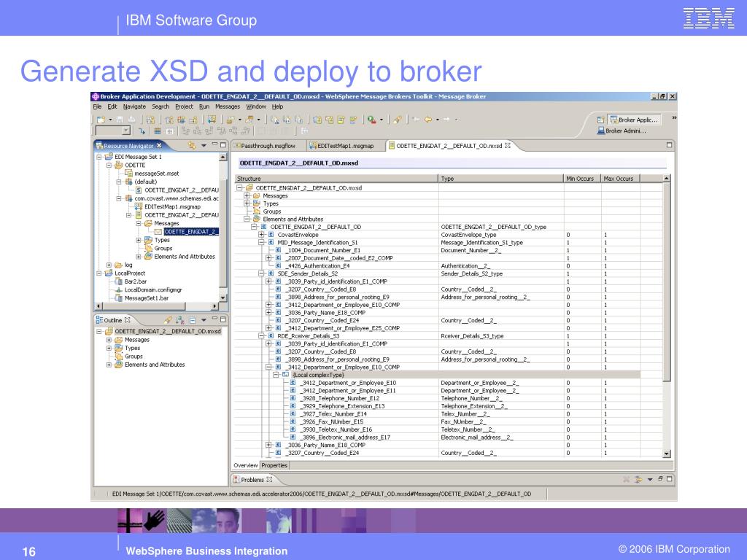Viewport: 747px width, 560px height.
Task: Collapse the EDI Message Set 1 project
Action: click(x=99, y=157)
